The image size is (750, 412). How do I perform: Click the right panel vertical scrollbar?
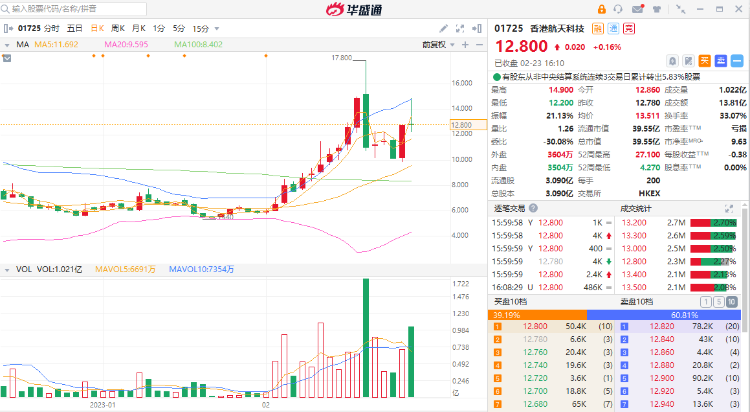745,268
